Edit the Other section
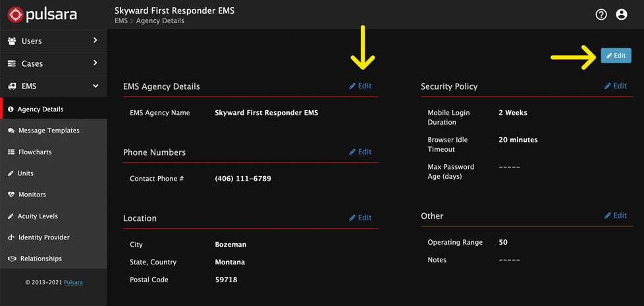Screen dimensions: 644x306 tap(616, 216)
